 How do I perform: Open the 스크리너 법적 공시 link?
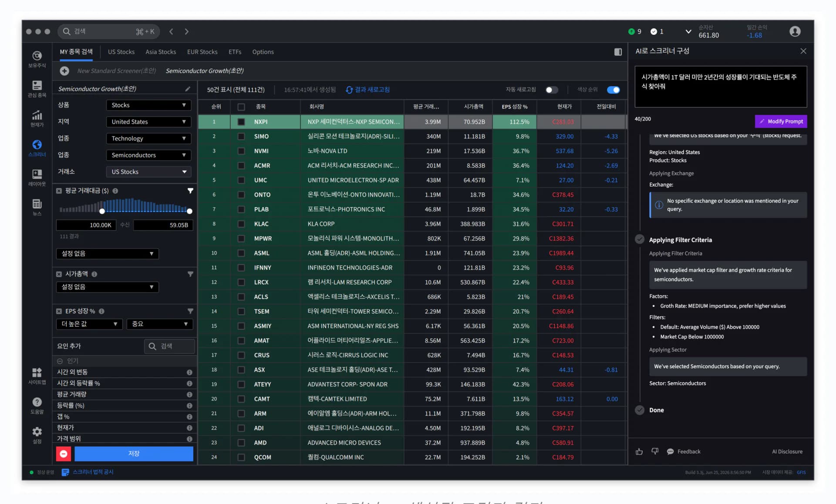(x=88, y=472)
